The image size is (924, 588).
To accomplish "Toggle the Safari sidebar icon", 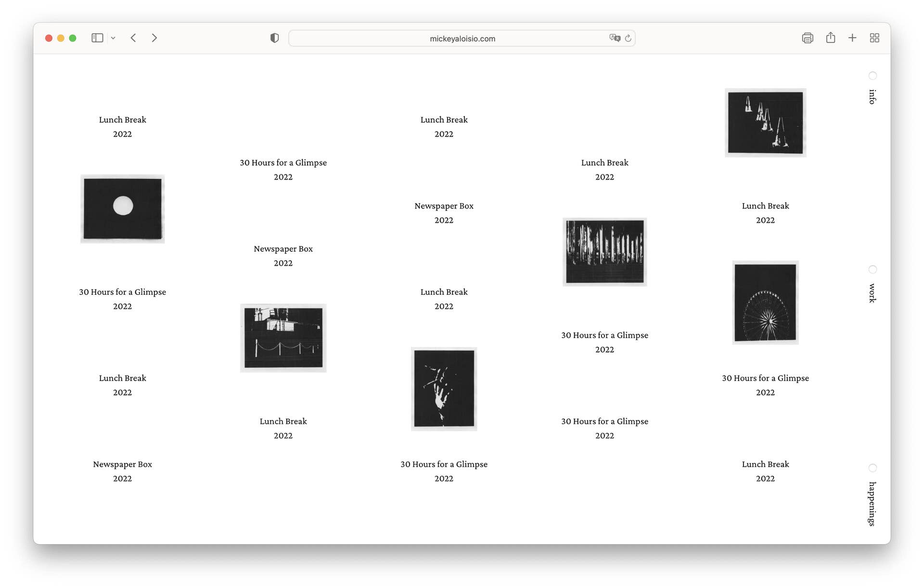I will (x=97, y=38).
